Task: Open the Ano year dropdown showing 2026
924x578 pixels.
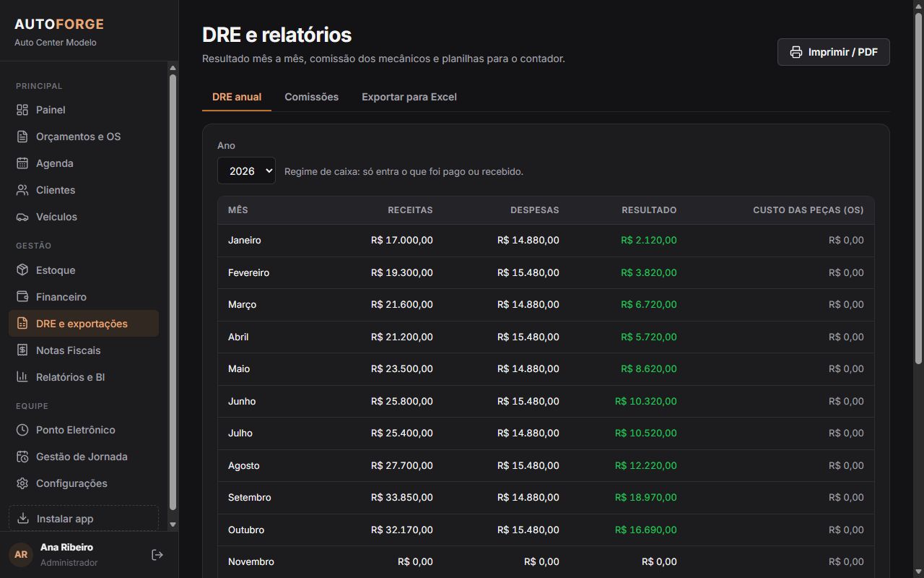Action: point(246,171)
